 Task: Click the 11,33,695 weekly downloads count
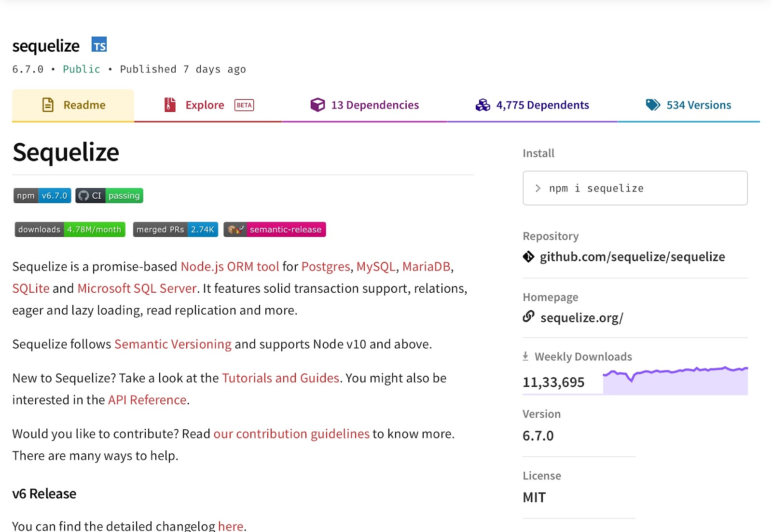pos(553,382)
